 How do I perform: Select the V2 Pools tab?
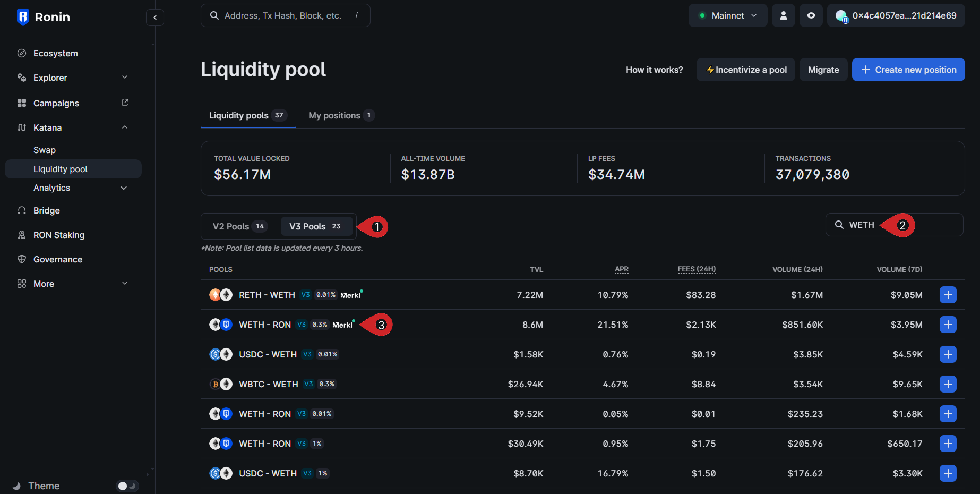(x=238, y=226)
